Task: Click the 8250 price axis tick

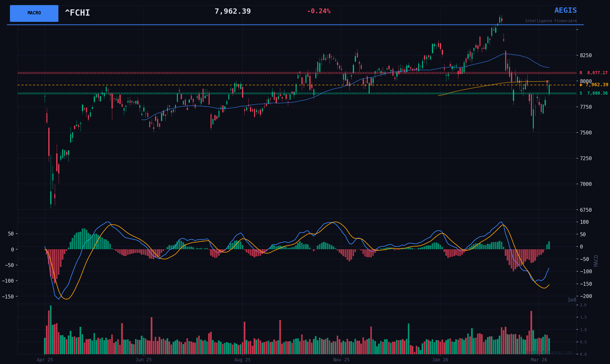Action: (586, 55)
